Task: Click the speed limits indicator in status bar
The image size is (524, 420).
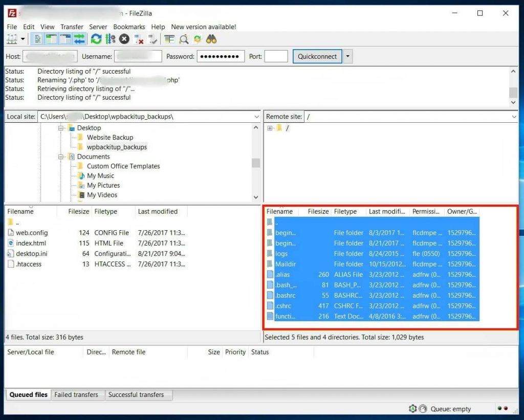Action: click(x=423, y=409)
